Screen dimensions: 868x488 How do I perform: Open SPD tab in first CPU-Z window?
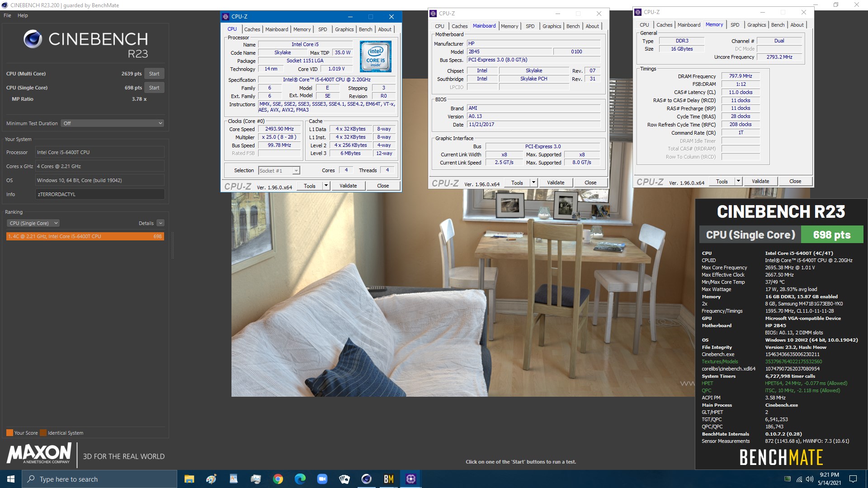(x=322, y=29)
